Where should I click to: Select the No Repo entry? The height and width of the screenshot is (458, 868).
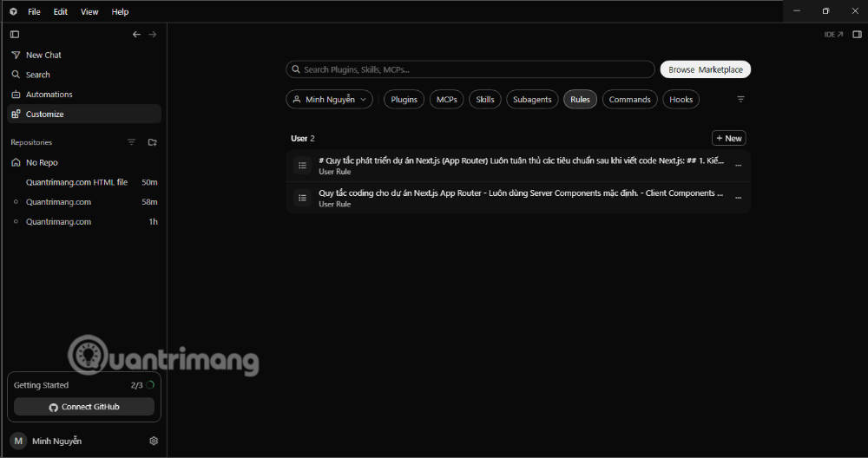point(84,162)
